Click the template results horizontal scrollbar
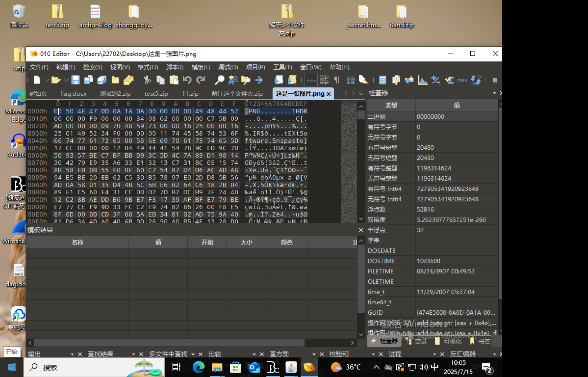Viewport: 588px width, 377px height. (169, 343)
